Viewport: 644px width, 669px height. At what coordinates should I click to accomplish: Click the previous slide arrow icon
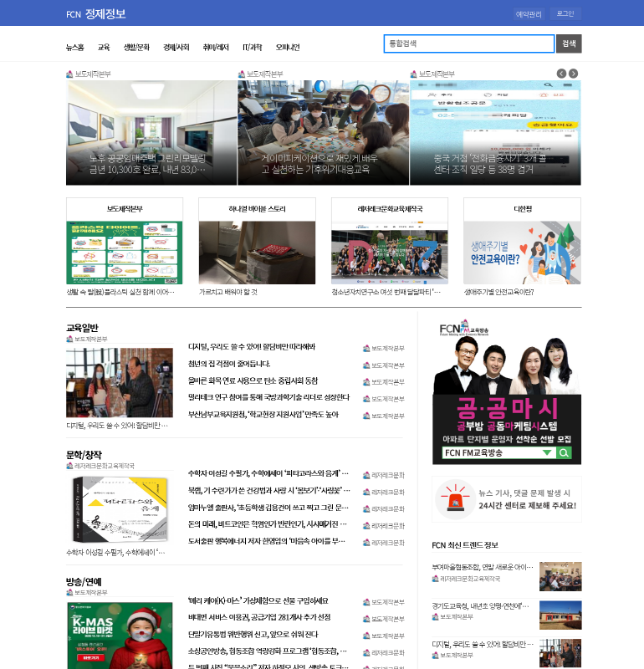561,74
